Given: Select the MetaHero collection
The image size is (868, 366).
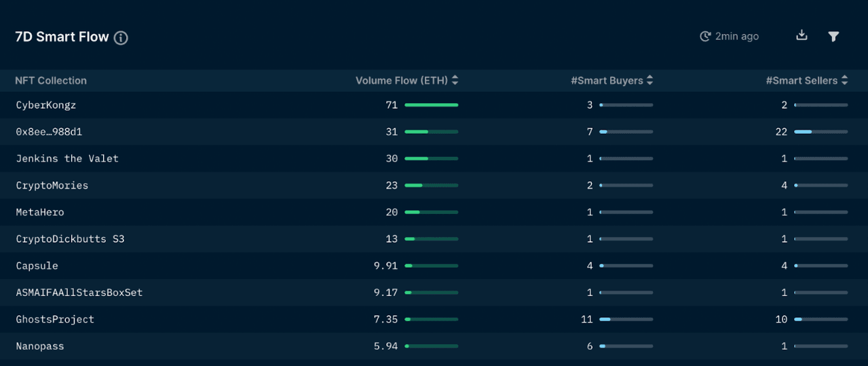Looking at the screenshot, I should [40, 212].
